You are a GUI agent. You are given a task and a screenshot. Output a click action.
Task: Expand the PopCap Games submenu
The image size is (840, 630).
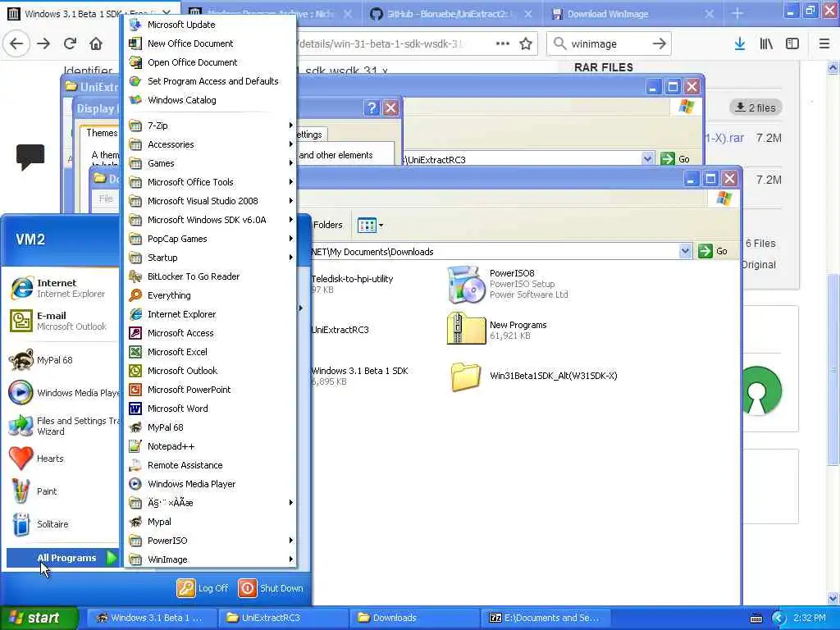click(210, 239)
